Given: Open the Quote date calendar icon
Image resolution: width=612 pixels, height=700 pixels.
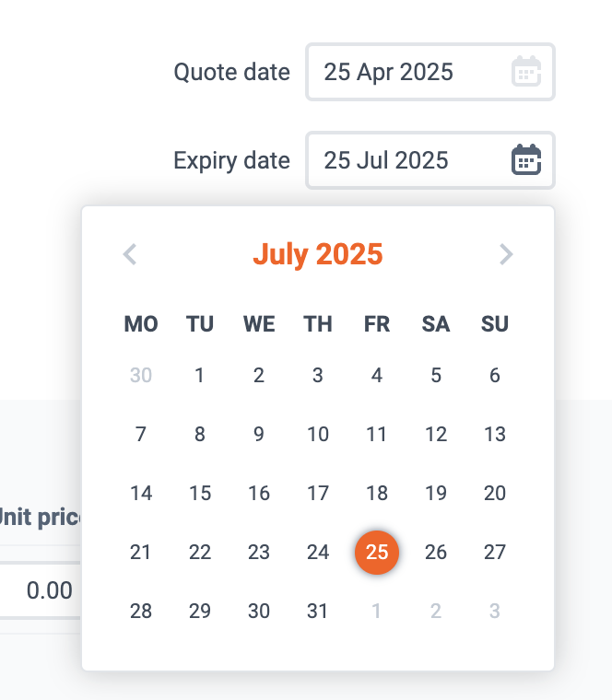Looking at the screenshot, I should click(526, 72).
